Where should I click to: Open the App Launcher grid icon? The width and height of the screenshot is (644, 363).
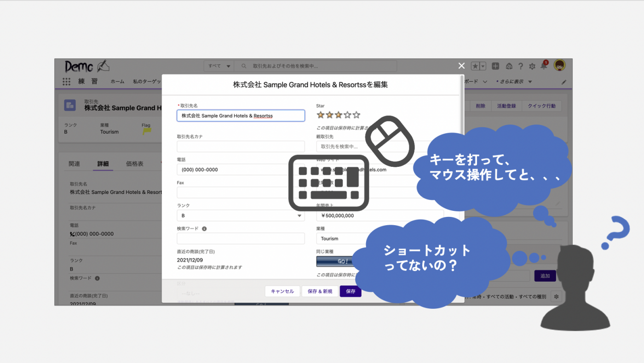pyautogui.click(x=66, y=81)
